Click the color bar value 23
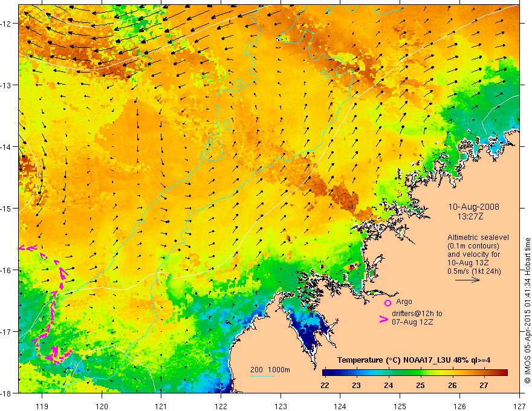The image size is (532, 411). point(356,385)
